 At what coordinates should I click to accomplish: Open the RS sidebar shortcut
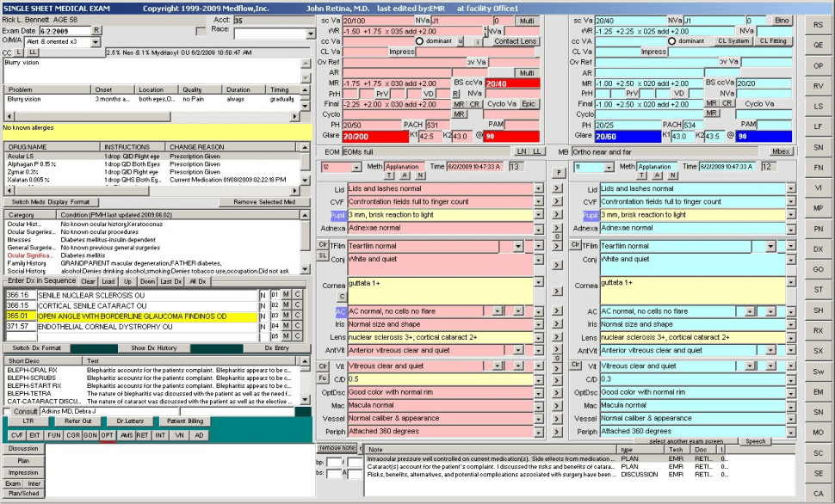tap(819, 24)
